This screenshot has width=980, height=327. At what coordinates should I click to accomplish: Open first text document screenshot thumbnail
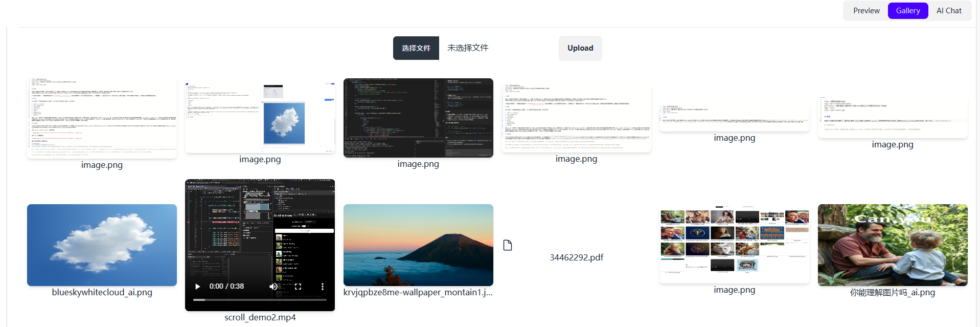coord(102,119)
